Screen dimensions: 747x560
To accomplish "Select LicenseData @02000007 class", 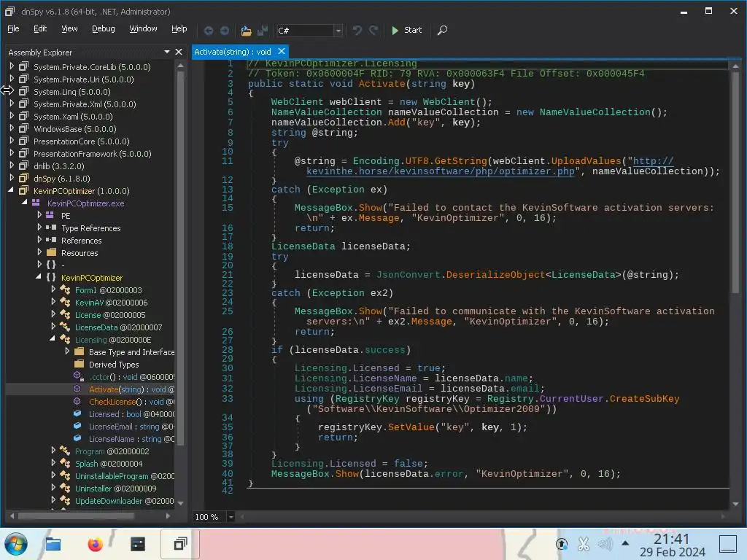I will [118, 327].
